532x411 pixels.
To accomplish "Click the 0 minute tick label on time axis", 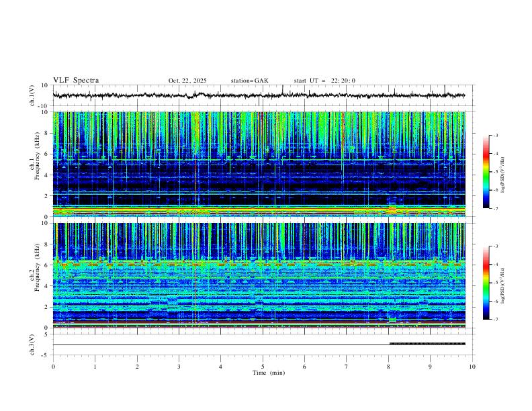I will point(53,367).
